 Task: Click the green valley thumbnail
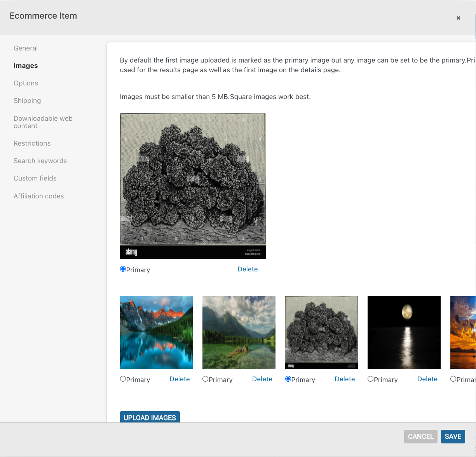(239, 333)
